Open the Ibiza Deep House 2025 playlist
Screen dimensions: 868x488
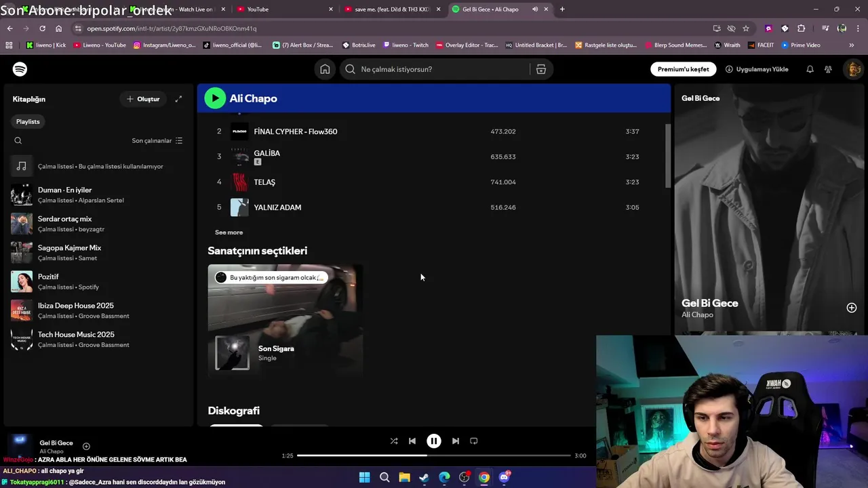(x=98, y=310)
